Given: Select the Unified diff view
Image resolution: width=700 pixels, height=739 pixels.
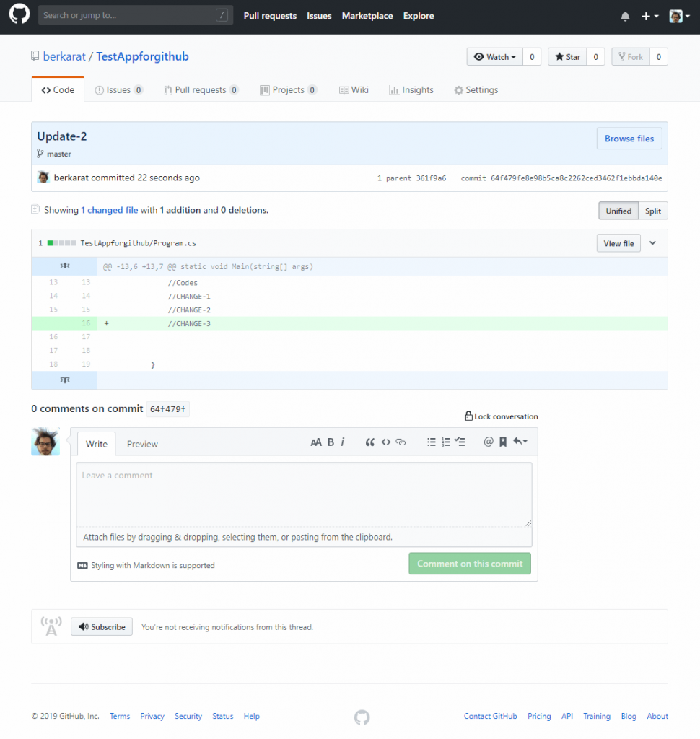Looking at the screenshot, I should pyautogui.click(x=618, y=211).
